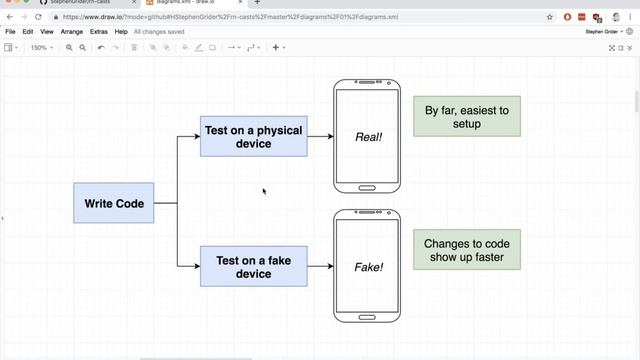Collapse the toolbar with double chevron
Screen dimensions: 640x360
click(630, 48)
